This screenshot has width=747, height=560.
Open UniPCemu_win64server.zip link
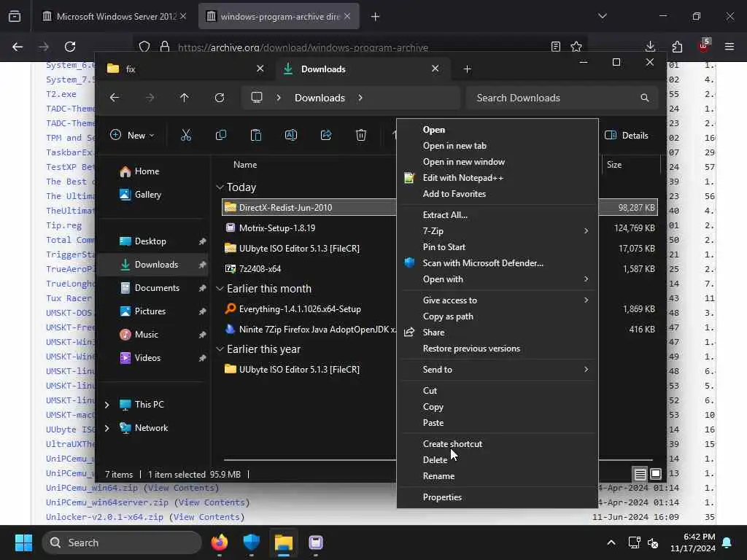point(107,502)
